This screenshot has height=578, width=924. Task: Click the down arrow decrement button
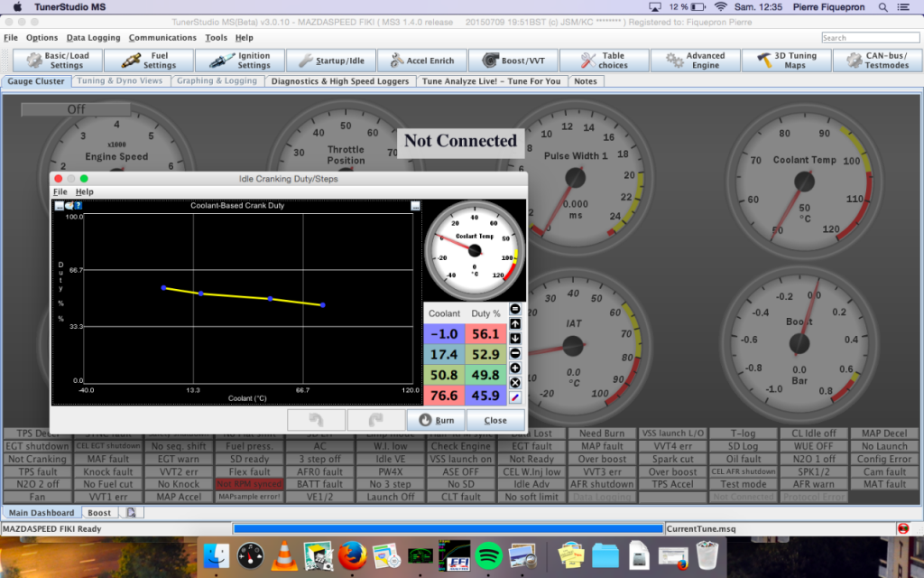coord(515,339)
